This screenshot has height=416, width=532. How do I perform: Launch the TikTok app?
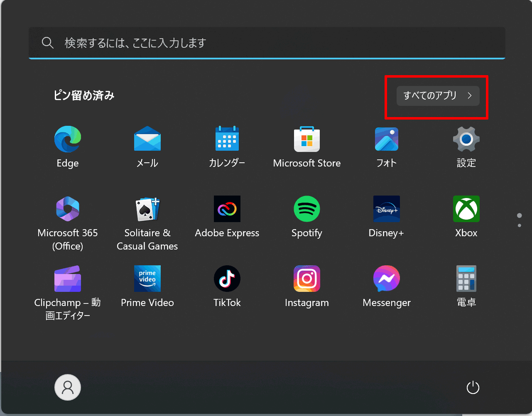tap(227, 286)
